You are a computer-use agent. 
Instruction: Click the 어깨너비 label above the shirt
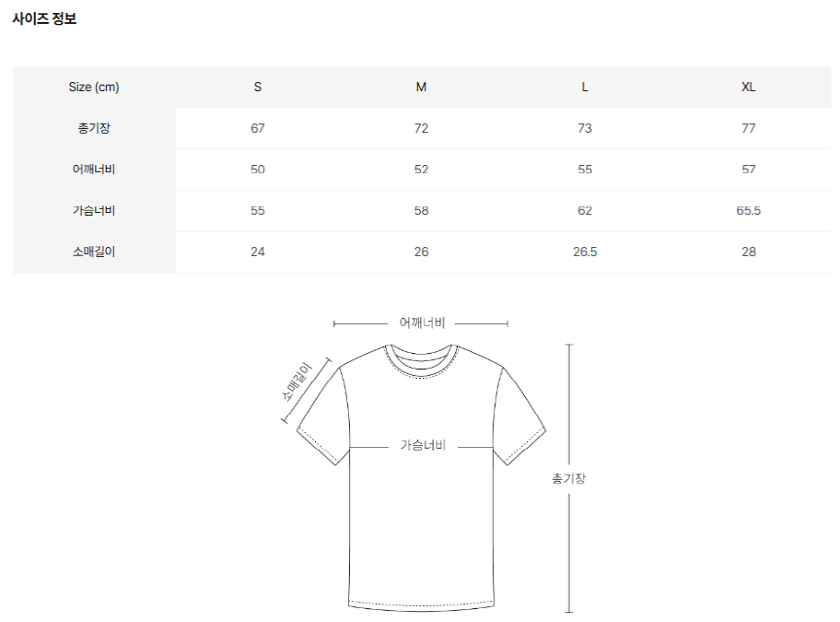click(x=422, y=323)
